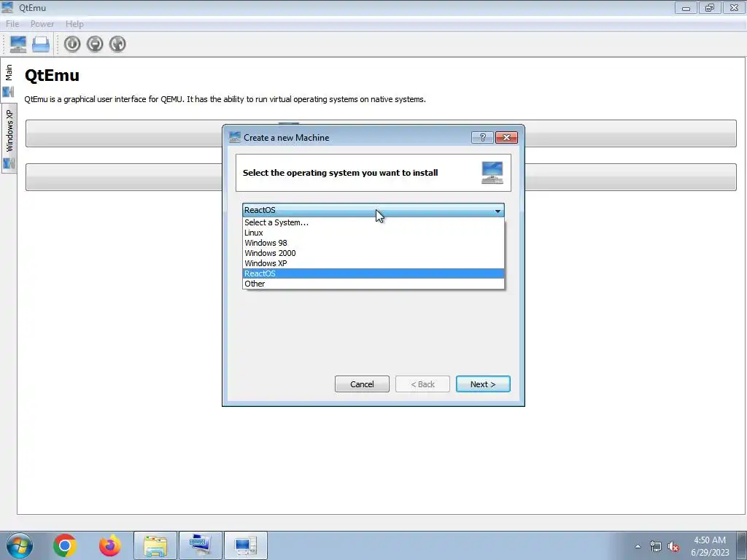Click the muted volume tray icon
747x560 pixels.
[673, 546]
